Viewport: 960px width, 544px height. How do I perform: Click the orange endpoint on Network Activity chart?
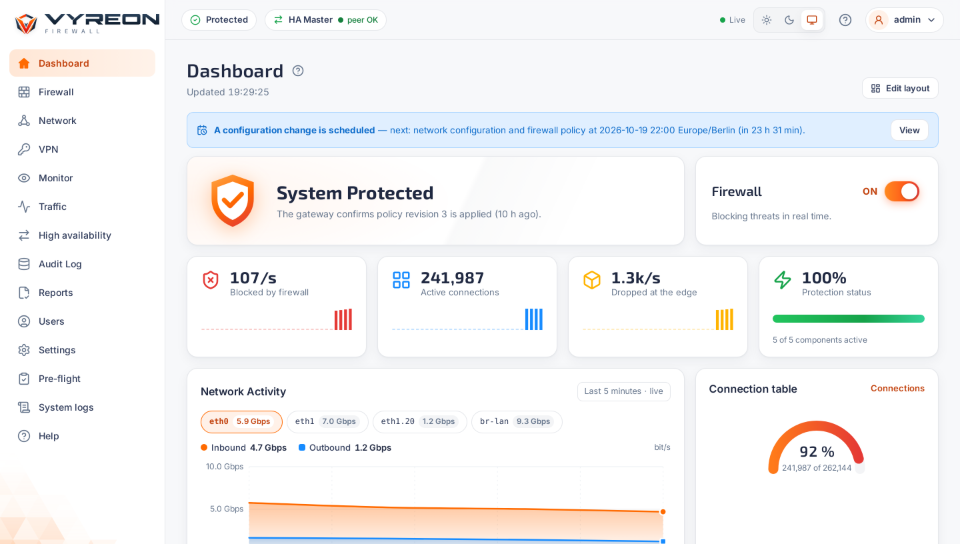tap(663, 512)
